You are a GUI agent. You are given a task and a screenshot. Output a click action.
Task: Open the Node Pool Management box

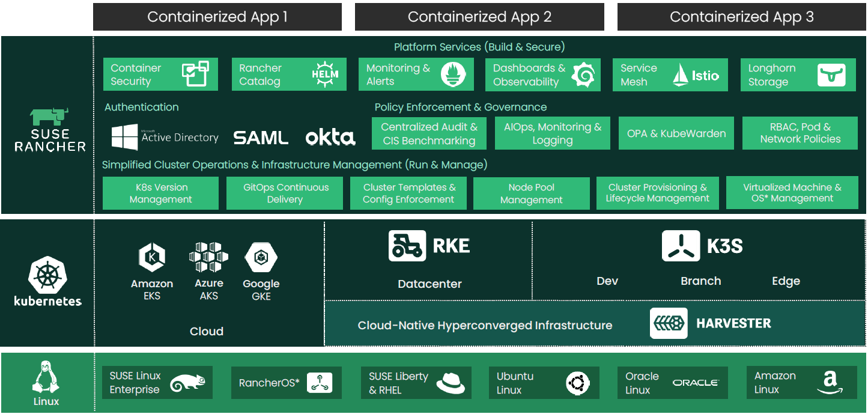coord(532,193)
